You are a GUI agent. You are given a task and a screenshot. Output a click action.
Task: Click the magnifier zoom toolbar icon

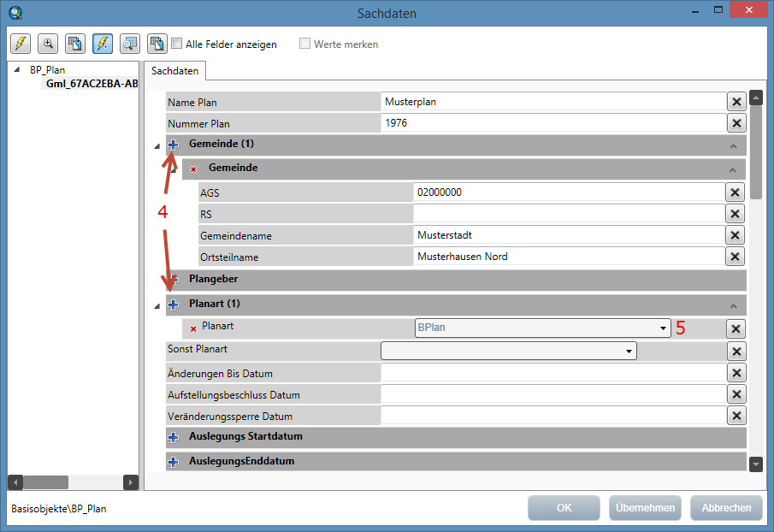click(48, 44)
